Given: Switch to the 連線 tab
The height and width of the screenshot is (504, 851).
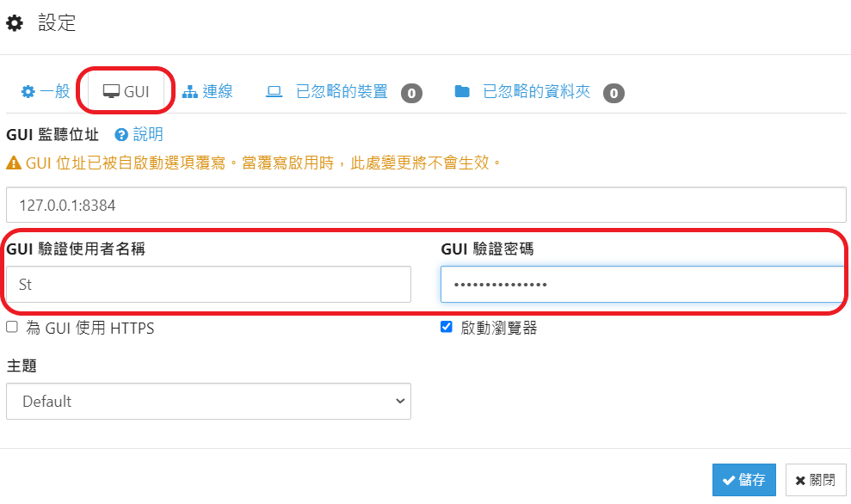Looking at the screenshot, I should click(x=207, y=92).
